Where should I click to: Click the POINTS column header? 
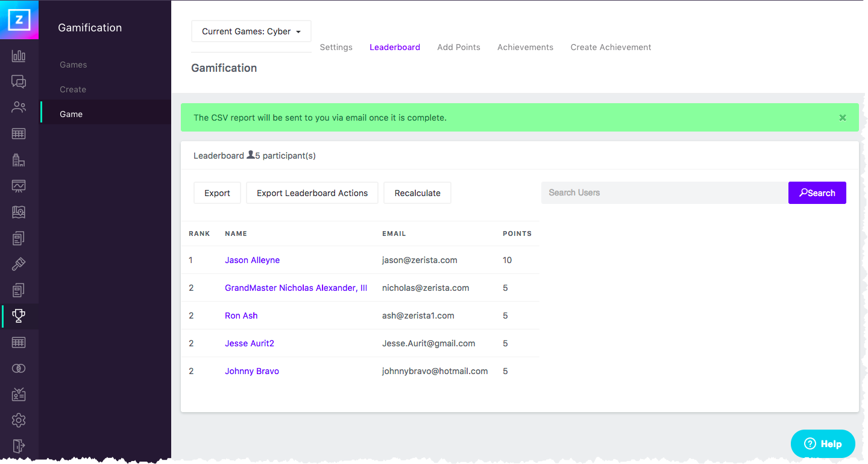click(x=517, y=234)
